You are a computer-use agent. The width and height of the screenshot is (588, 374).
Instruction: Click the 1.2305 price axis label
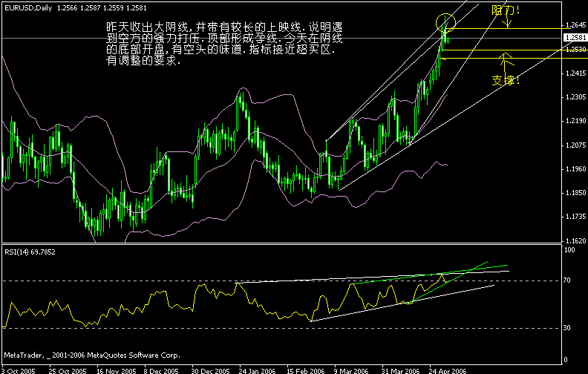pyautogui.click(x=575, y=97)
